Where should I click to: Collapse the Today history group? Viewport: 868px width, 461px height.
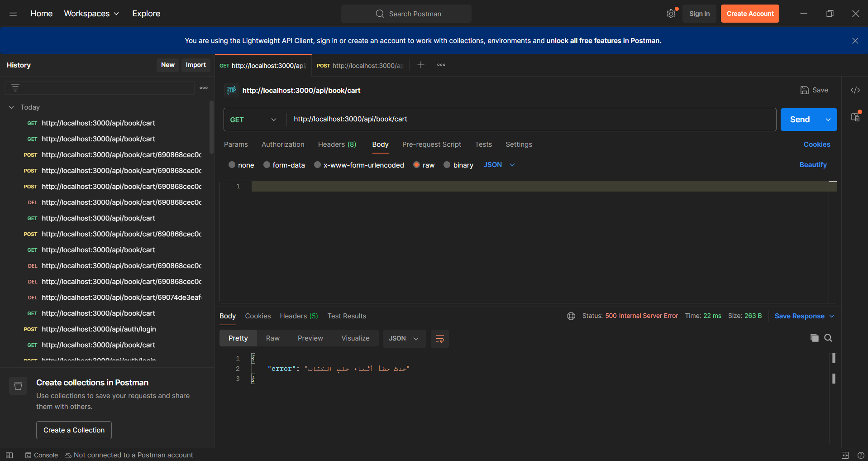point(11,107)
